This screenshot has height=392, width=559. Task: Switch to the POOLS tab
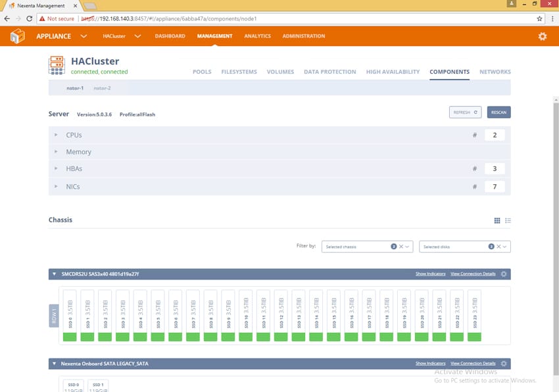tap(202, 72)
